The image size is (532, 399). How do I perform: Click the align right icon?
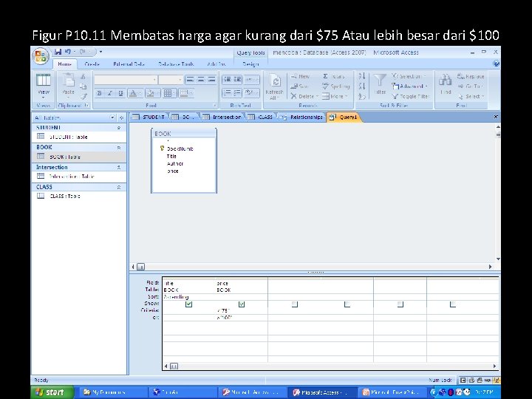pyautogui.click(x=211, y=79)
